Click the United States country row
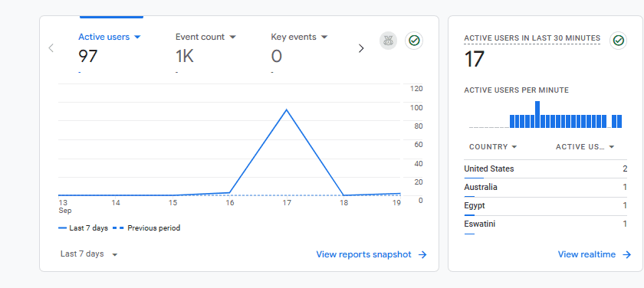 [x=545, y=169]
